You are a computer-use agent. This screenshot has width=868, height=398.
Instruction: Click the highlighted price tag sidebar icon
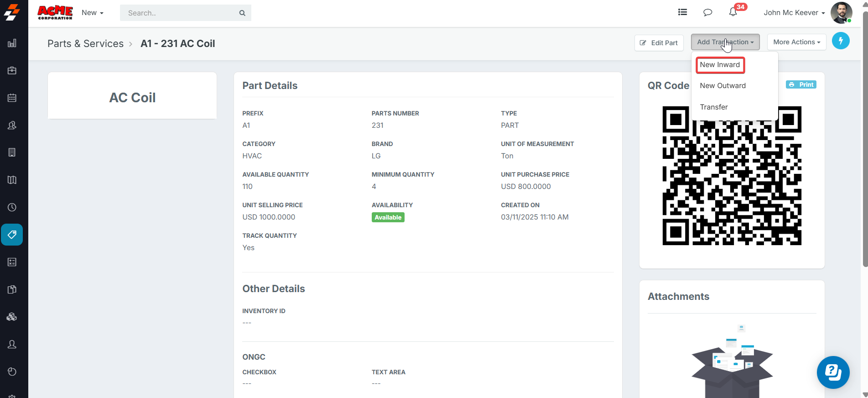pos(12,235)
